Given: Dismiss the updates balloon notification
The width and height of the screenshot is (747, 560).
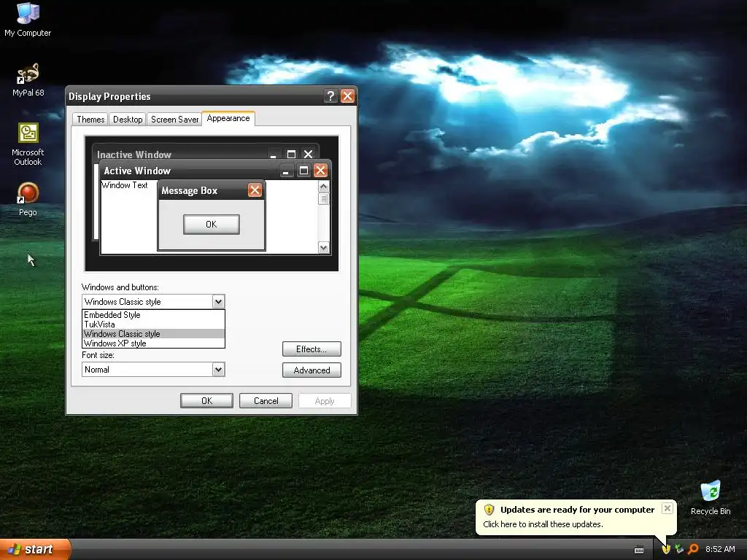Looking at the screenshot, I should pos(667,508).
